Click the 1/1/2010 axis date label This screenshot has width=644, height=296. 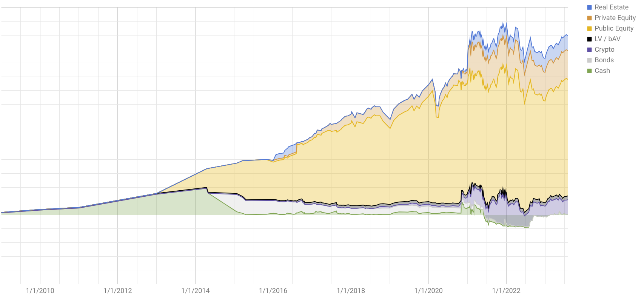[x=40, y=290]
